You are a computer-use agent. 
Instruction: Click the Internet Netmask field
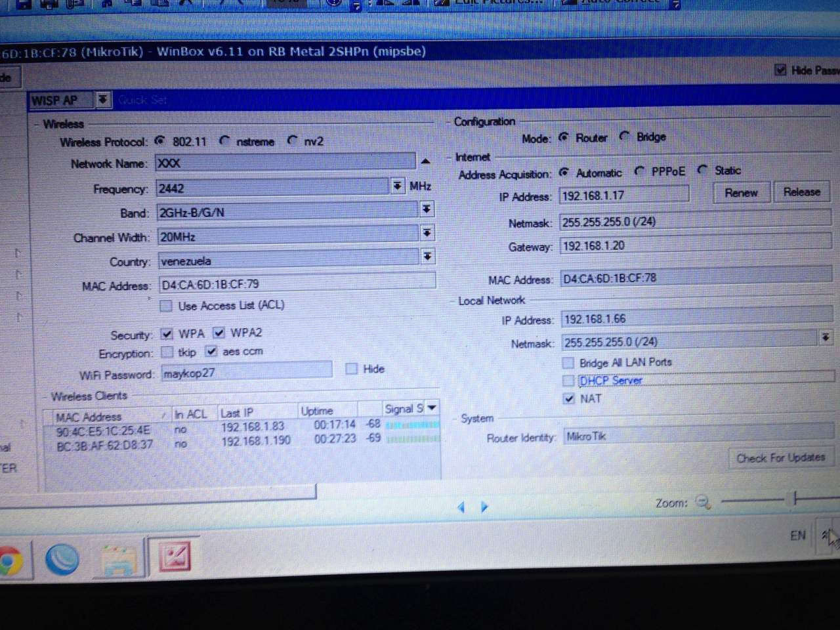pos(695,221)
